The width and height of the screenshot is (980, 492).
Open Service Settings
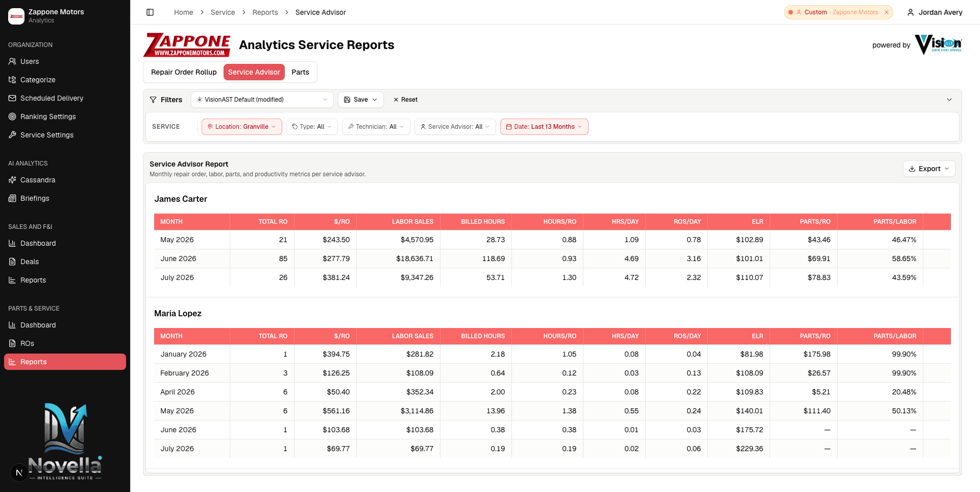click(x=65, y=135)
